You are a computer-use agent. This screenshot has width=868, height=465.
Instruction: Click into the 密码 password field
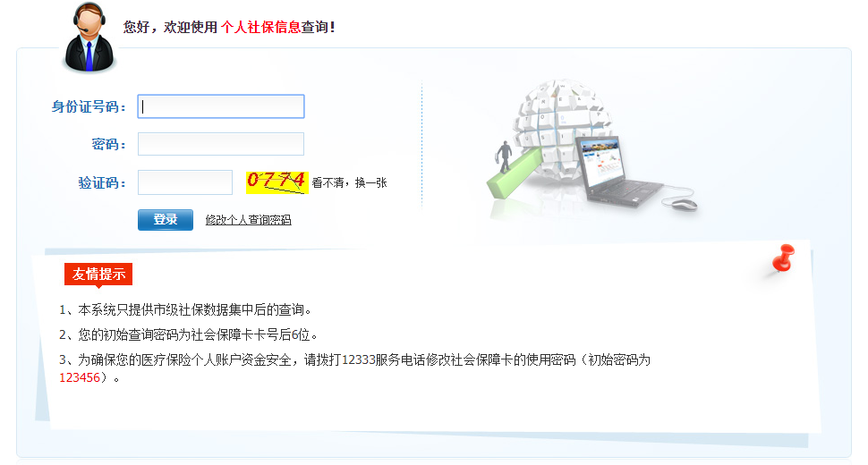(x=221, y=144)
